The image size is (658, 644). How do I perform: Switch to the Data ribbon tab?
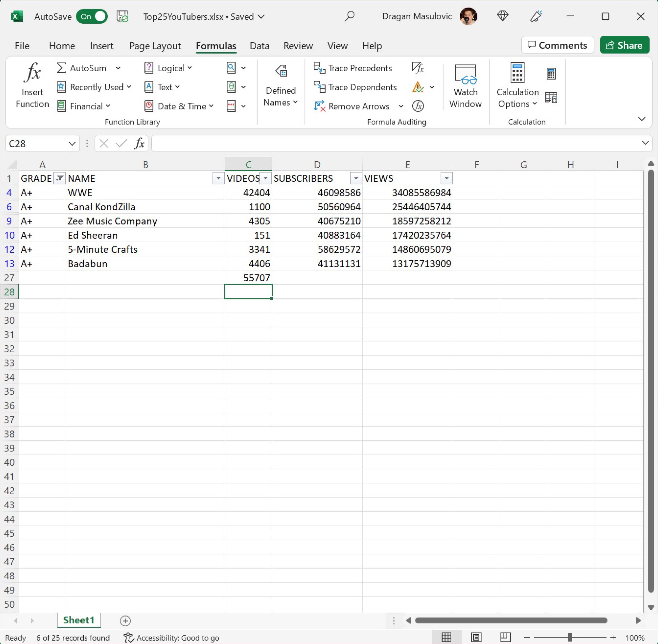point(259,46)
